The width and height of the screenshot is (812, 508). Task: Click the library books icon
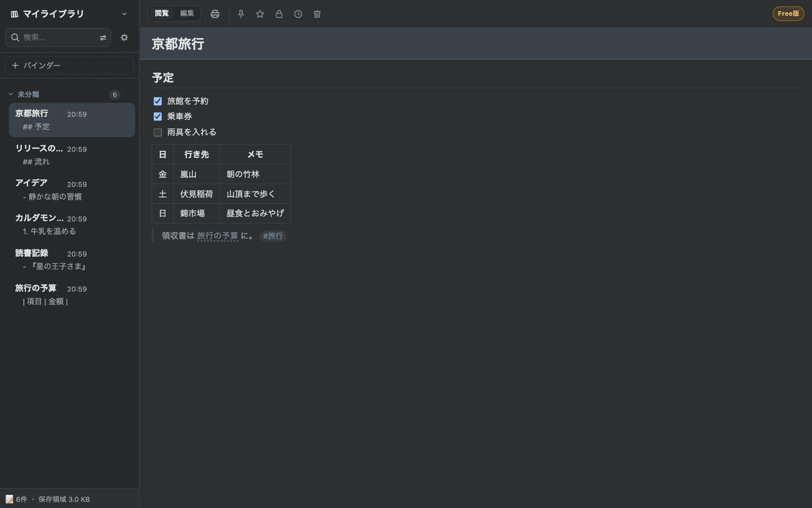pos(14,14)
